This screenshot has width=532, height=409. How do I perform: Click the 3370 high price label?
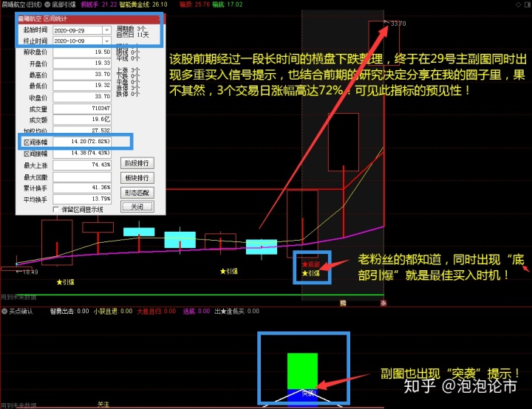tap(398, 24)
